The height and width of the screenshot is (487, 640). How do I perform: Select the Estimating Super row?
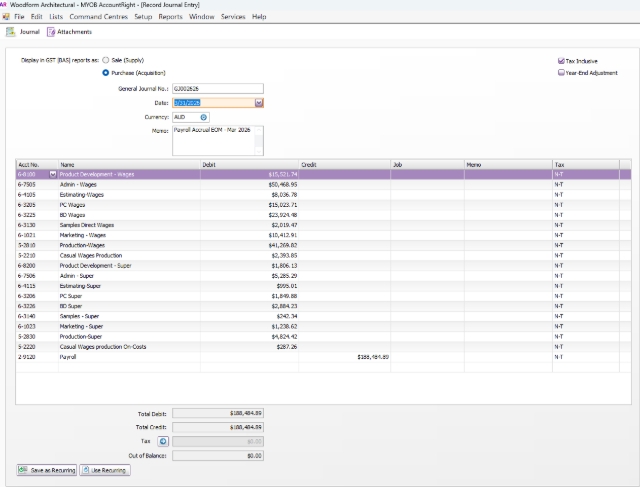(x=323, y=286)
